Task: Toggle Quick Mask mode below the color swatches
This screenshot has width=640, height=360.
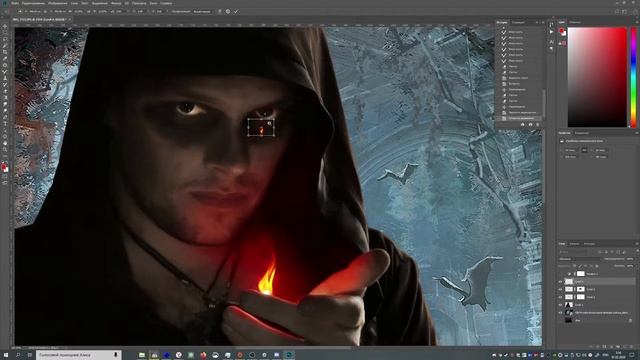Action: (5, 176)
